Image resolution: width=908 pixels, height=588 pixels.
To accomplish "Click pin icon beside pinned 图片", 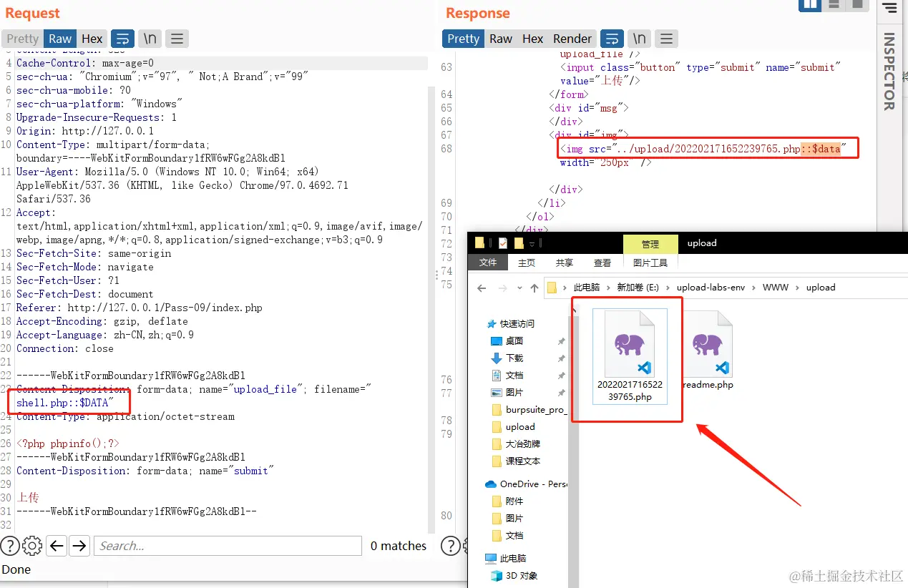I will tap(561, 393).
